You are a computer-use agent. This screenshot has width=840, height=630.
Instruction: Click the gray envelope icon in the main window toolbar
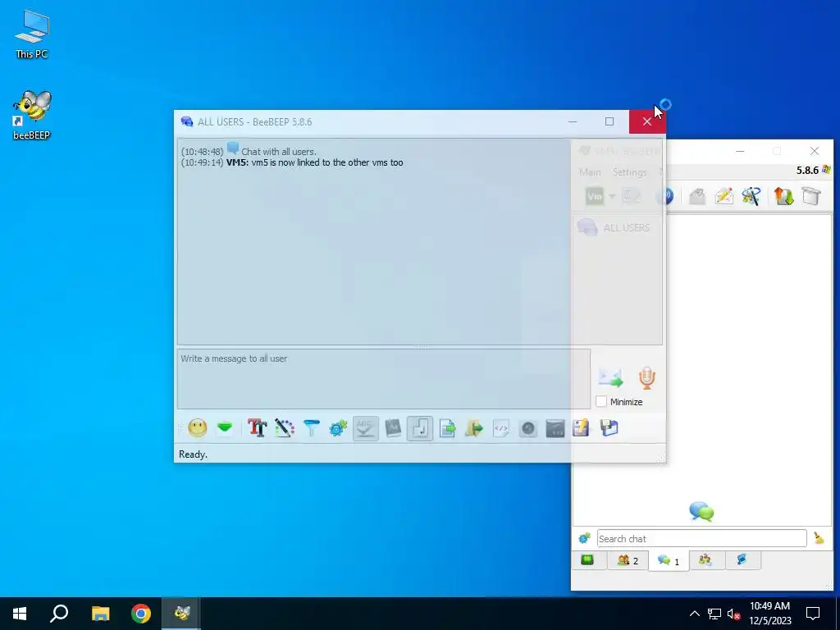point(697,196)
